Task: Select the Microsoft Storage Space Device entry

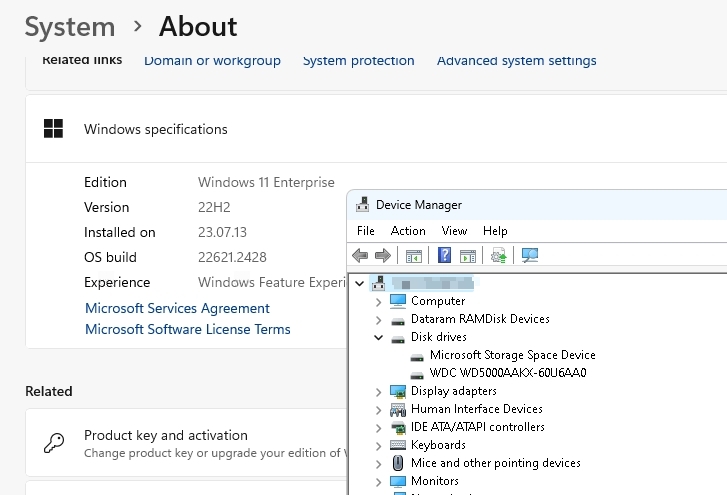Action: pyautogui.click(x=512, y=355)
